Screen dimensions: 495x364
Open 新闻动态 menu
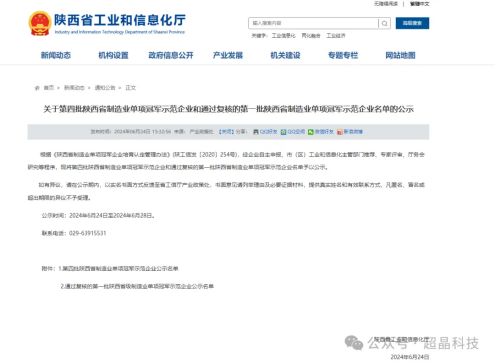(56, 55)
